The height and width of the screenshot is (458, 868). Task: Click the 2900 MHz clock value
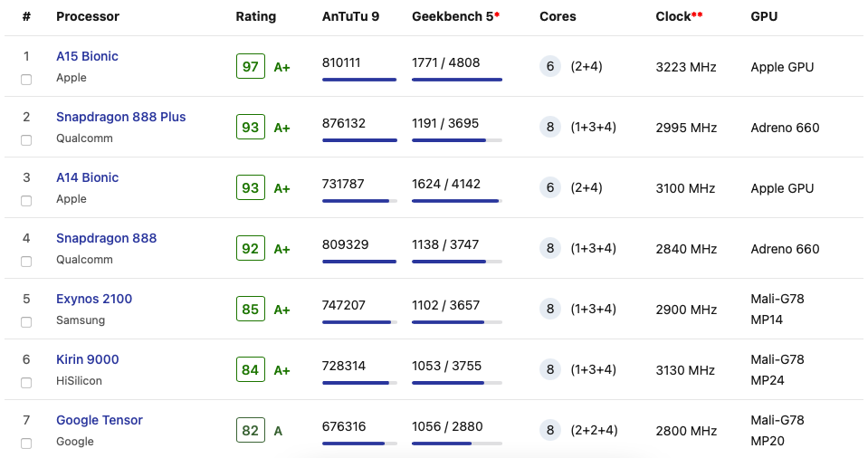tap(686, 310)
